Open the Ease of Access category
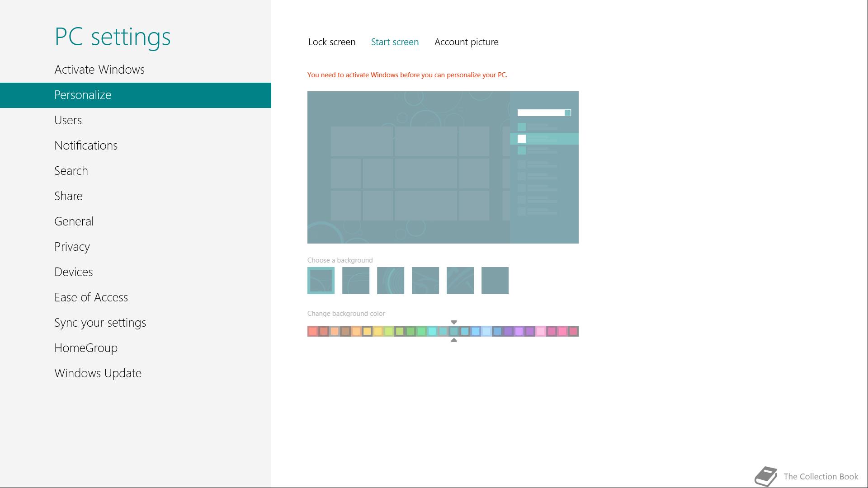 click(x=91, y=297)
